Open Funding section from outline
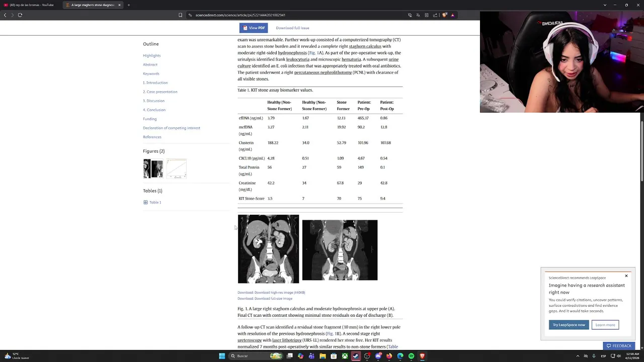 point(149,119)
